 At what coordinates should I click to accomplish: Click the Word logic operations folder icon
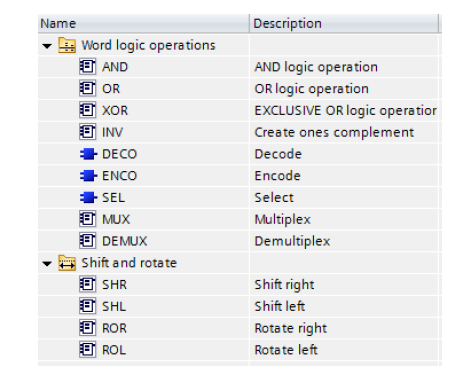(67, 45)
